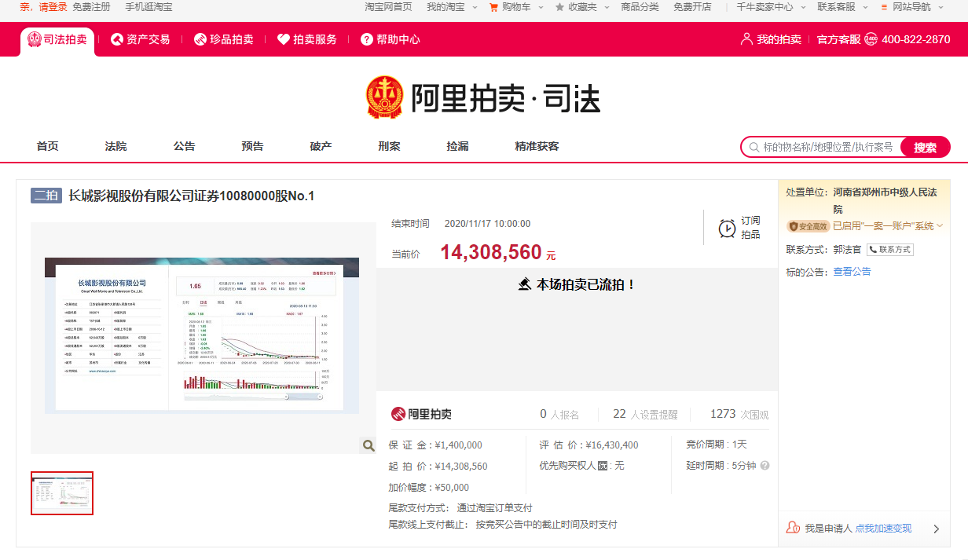
Task: Select the 司法拍卖 tab
Action: (x=57, y=39)
